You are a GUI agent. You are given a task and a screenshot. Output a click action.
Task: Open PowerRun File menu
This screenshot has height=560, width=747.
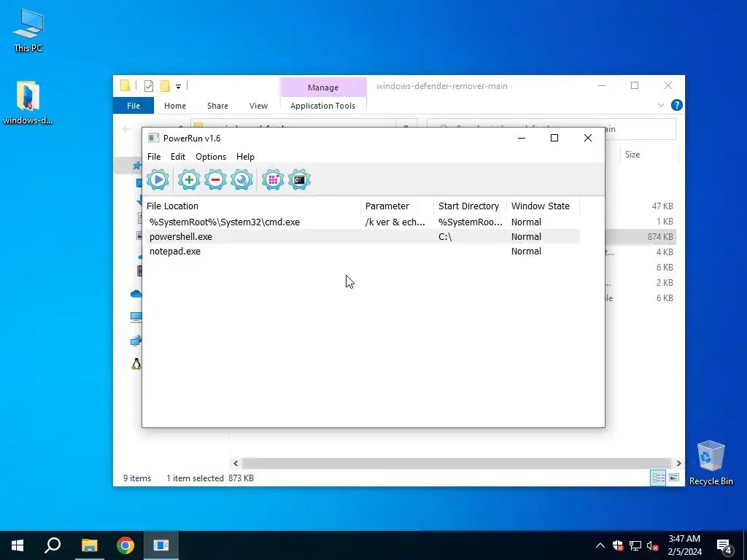[x=154, y=157]
